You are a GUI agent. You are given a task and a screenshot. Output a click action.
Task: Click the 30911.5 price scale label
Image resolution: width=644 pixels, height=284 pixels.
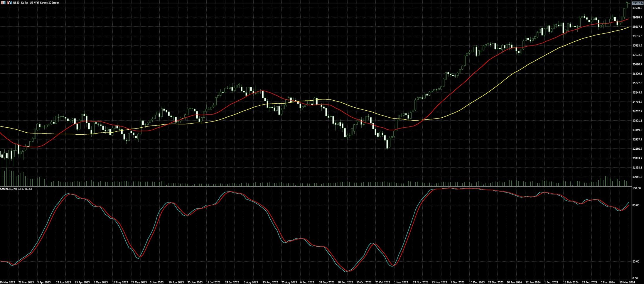[637, 177]
